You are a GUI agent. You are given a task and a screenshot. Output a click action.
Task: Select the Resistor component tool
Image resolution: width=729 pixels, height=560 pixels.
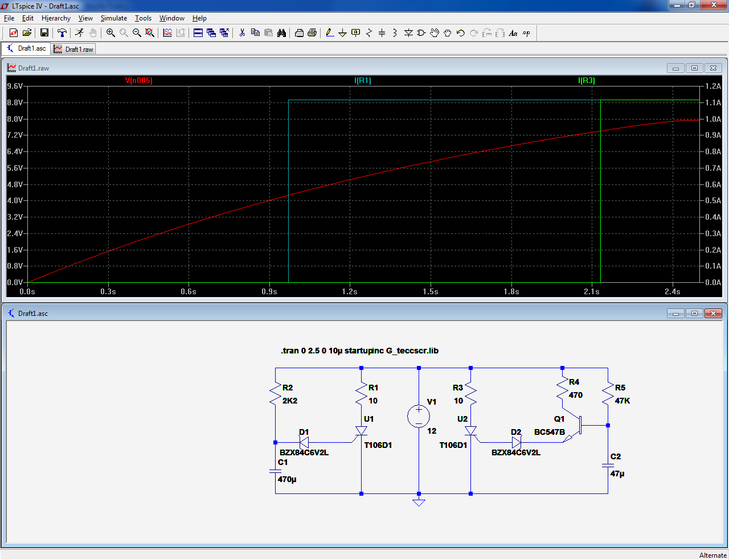(x=368, y=33)
